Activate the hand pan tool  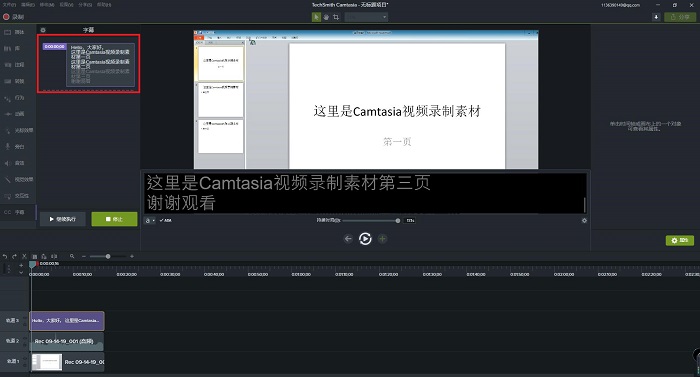(326, 17)
